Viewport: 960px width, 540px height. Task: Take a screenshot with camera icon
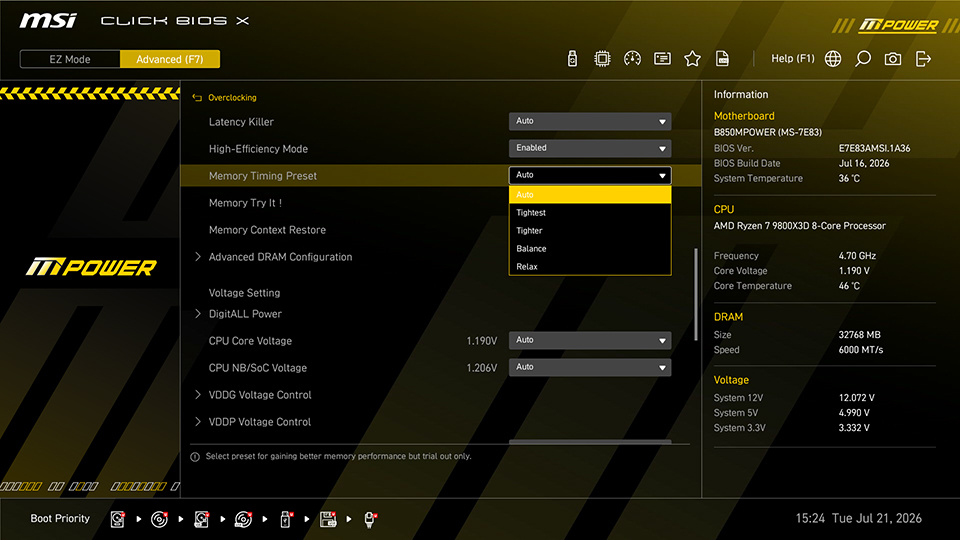[x=893, y=59]
